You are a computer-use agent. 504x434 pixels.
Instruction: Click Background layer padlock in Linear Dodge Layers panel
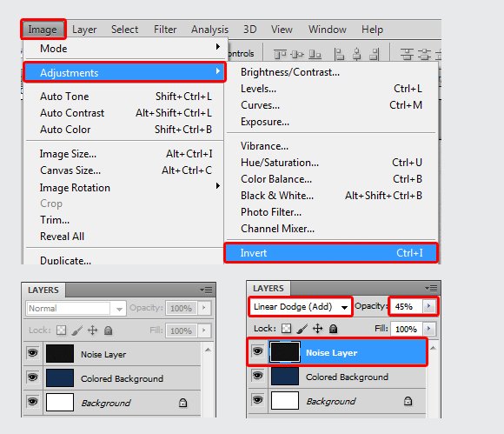point(408,401)
